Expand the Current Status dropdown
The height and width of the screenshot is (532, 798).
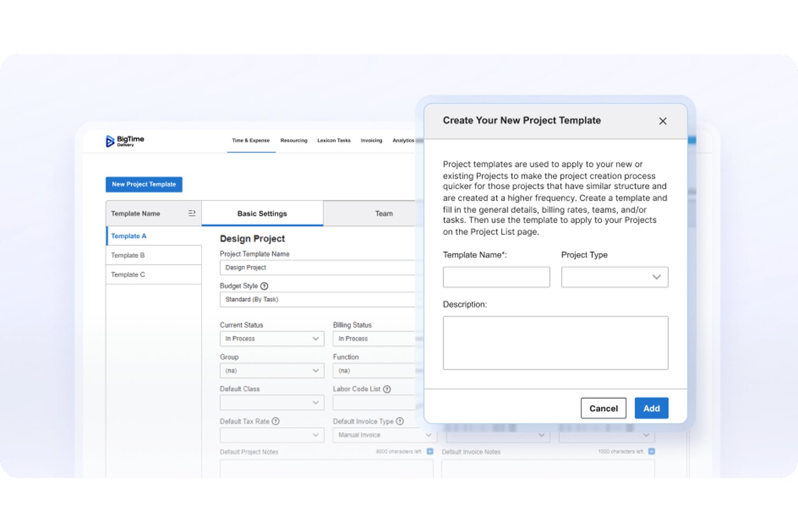tap(272, 338)
